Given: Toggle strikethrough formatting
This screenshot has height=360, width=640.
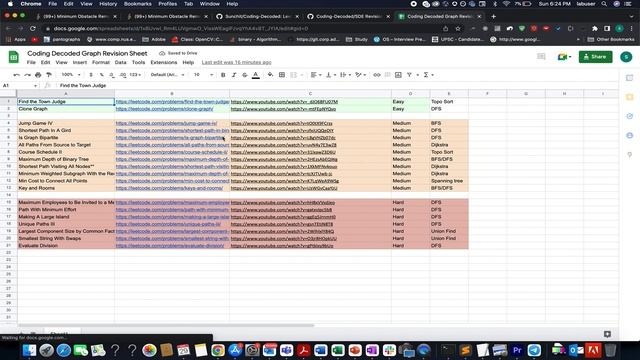Looking at the screenshot, I should (x=244, y=75).
